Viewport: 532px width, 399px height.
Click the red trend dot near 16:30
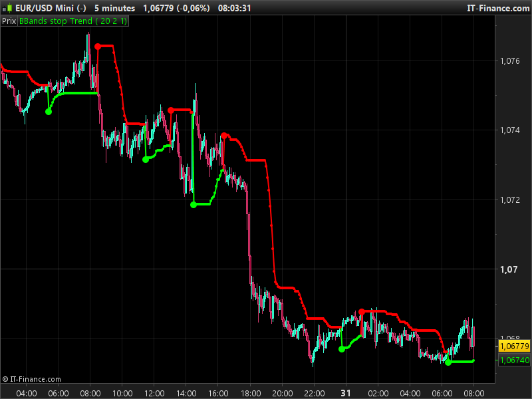point(224,136)
